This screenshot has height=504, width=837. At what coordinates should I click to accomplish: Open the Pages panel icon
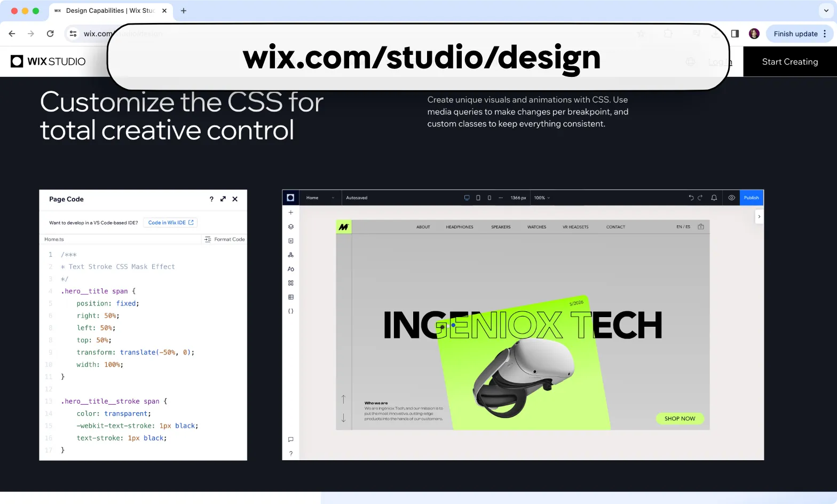point(291,241)
